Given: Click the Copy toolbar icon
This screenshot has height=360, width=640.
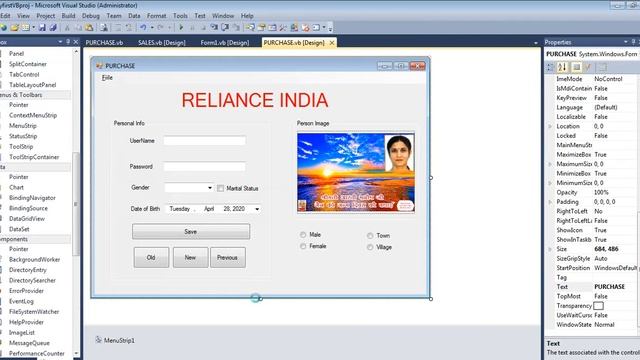Looking at the screenshot, I should click(x=78, y=28).
